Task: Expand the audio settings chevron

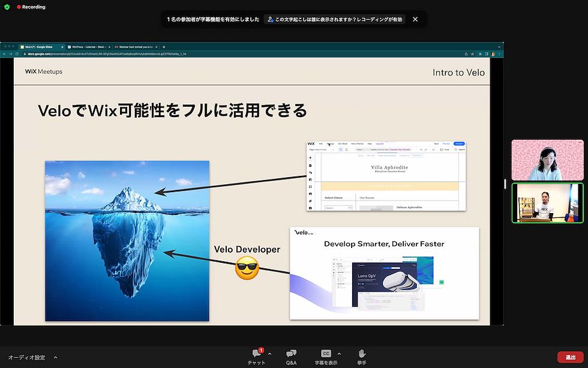Action: (x=55, y=358)
